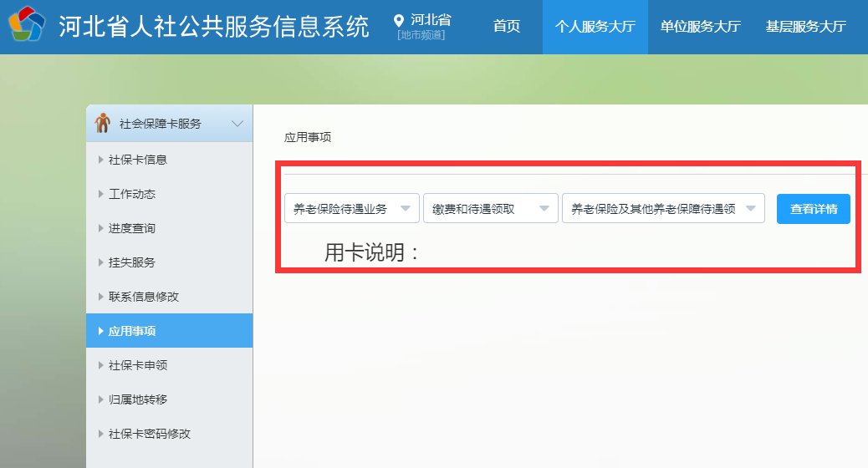Open the 养老保险及其他养老保障待遇领 dropdown
Viewport: 868px width, 468px height.
coord(663,209)
